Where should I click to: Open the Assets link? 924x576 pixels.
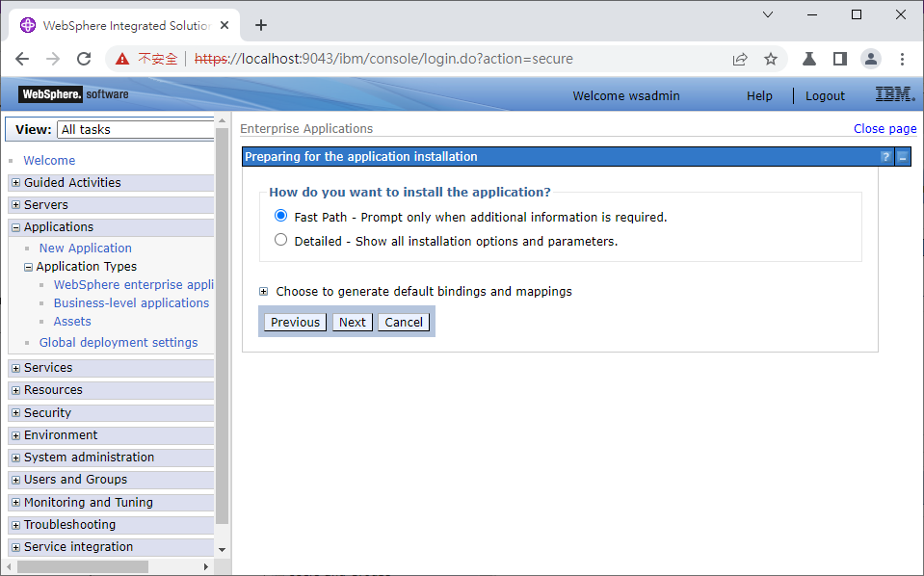[x=72, y=321]
